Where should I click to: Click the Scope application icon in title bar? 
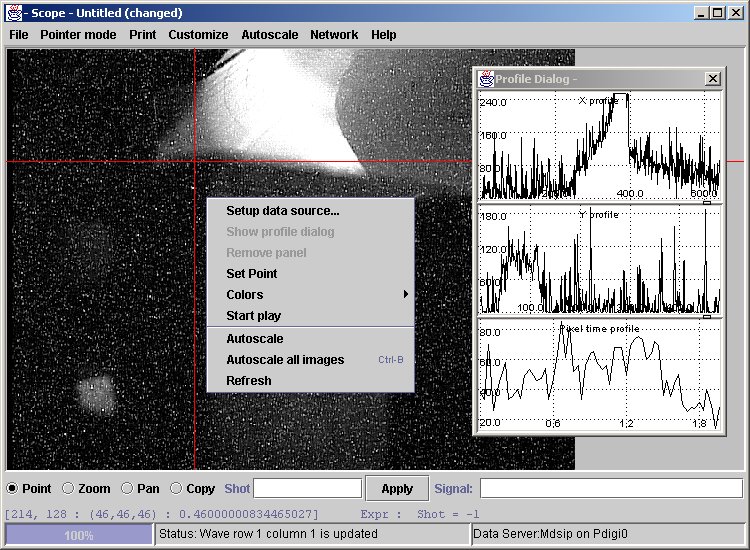point(14,13)
